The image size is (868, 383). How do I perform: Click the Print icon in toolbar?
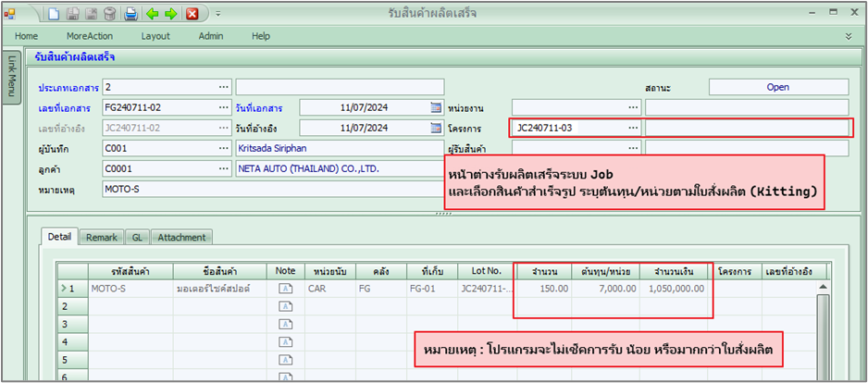[x=131, y=13]
